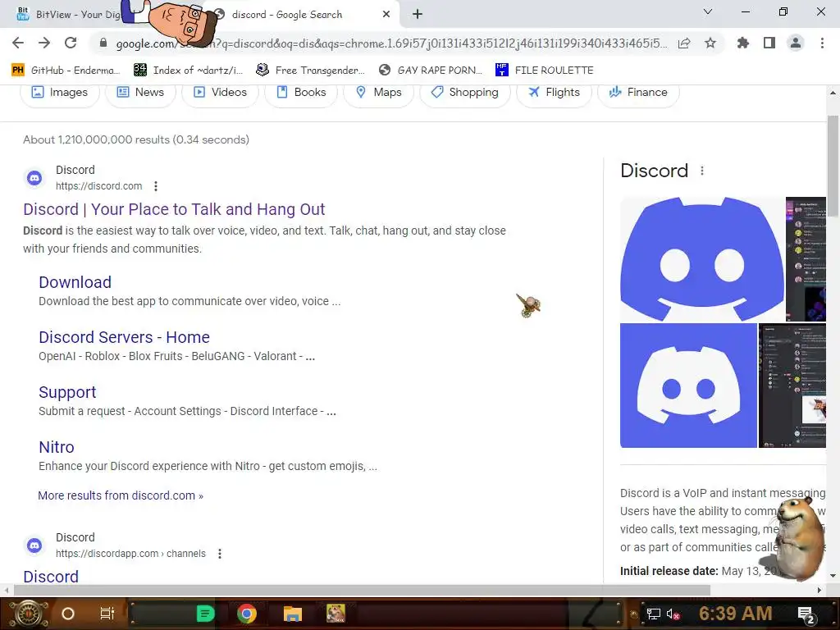Viewport: 840px width, 630px height.
Task: Click the scroll-down arrow of page scrollbar
Action: point(833,576)
